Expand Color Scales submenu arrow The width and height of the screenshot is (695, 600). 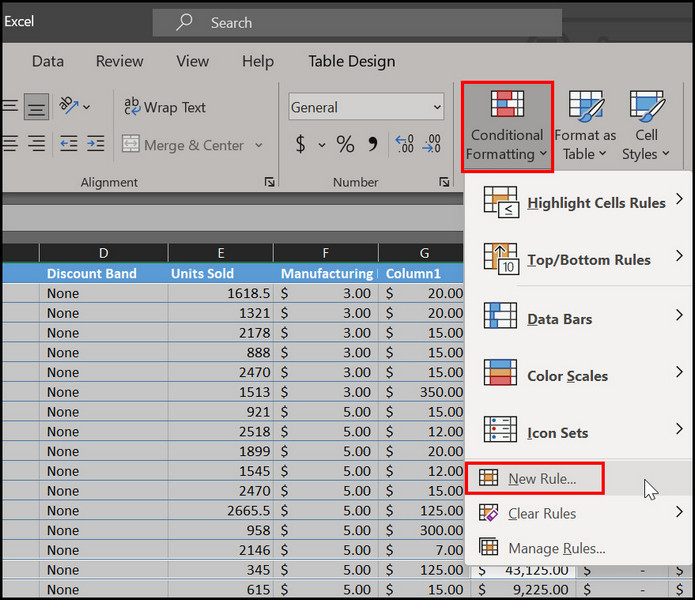pyautogui.click(x=679, y=371)
